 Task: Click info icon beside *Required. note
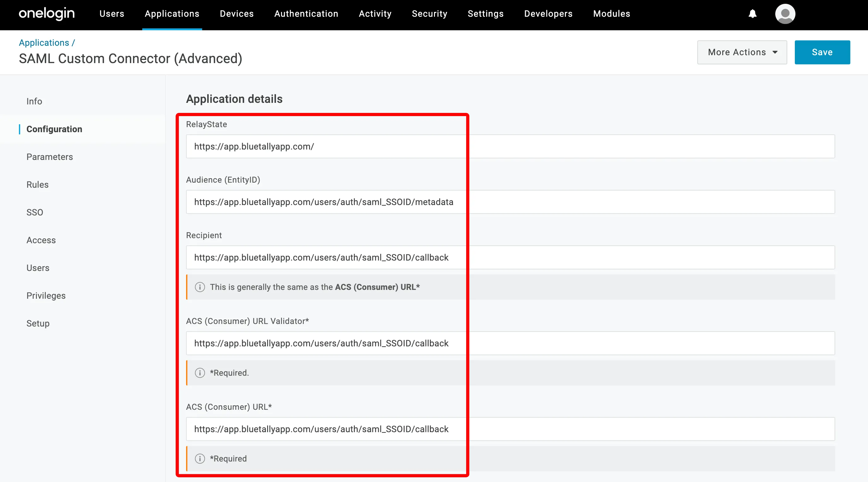coord(200,373)
